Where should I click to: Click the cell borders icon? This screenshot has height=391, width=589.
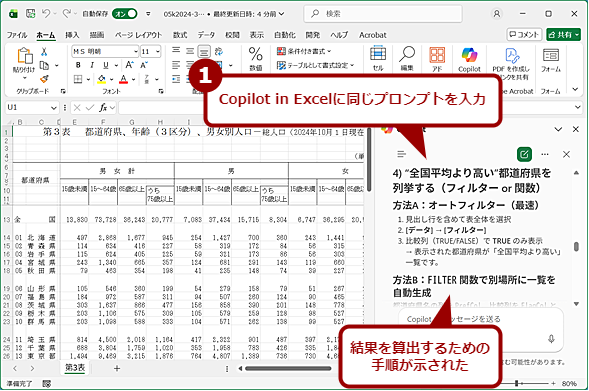pos(78,79)
